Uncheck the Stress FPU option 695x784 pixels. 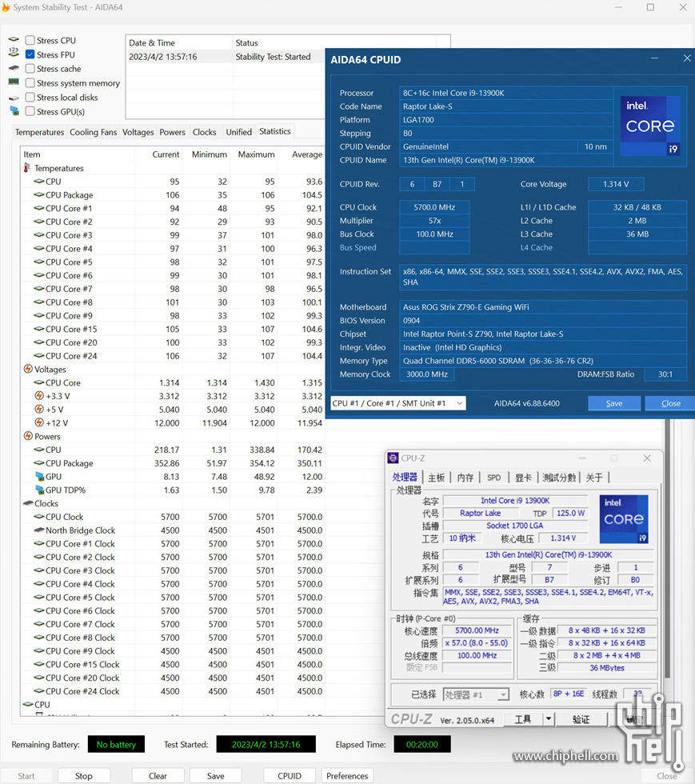click(x=30, y=54)
